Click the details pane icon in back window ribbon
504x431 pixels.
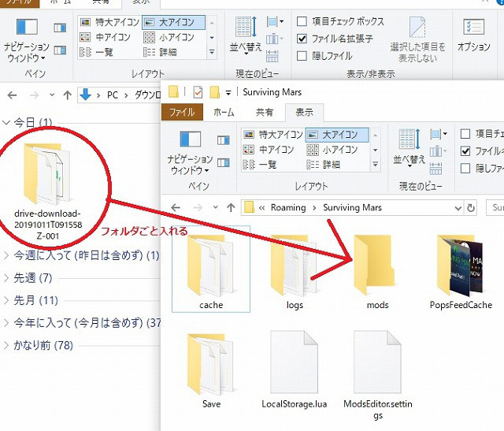tap(60, 50)
